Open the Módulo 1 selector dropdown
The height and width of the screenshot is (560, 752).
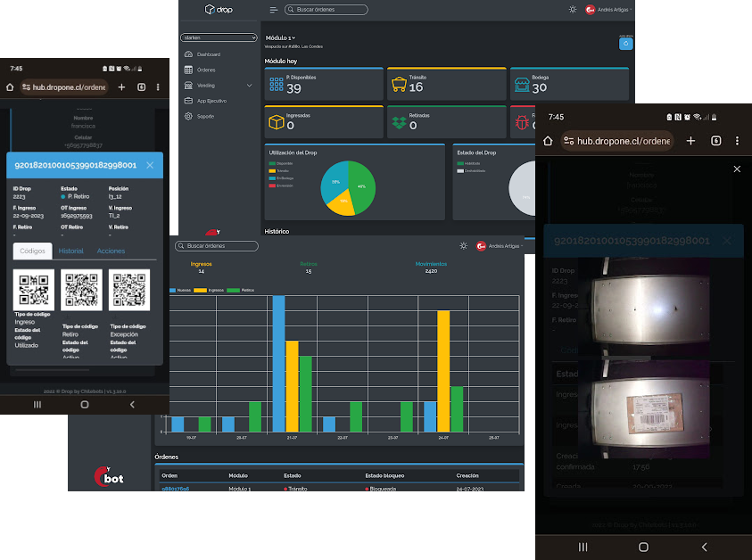coord(281,37)
